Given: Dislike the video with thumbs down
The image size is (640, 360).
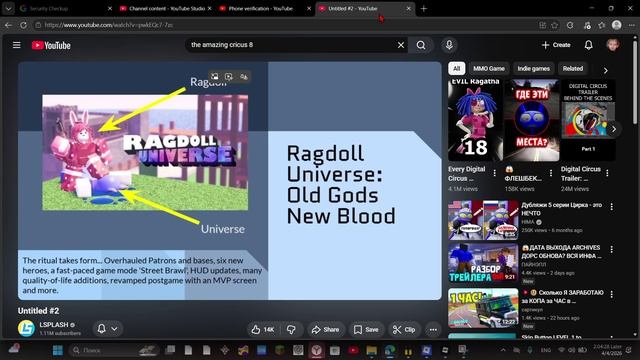Looking at the screenshot, I should 291,329.
